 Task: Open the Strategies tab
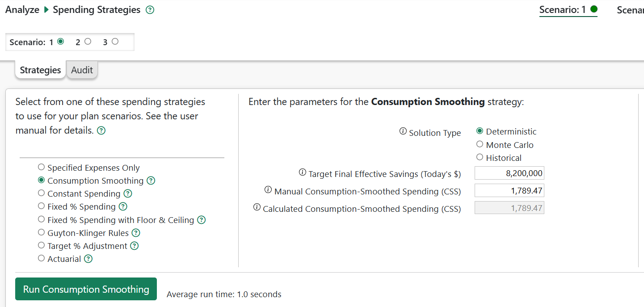point(40,70)
